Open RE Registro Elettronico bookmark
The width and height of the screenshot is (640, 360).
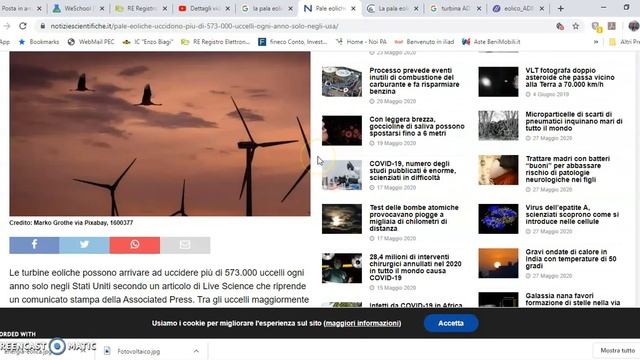pos(216,42)
